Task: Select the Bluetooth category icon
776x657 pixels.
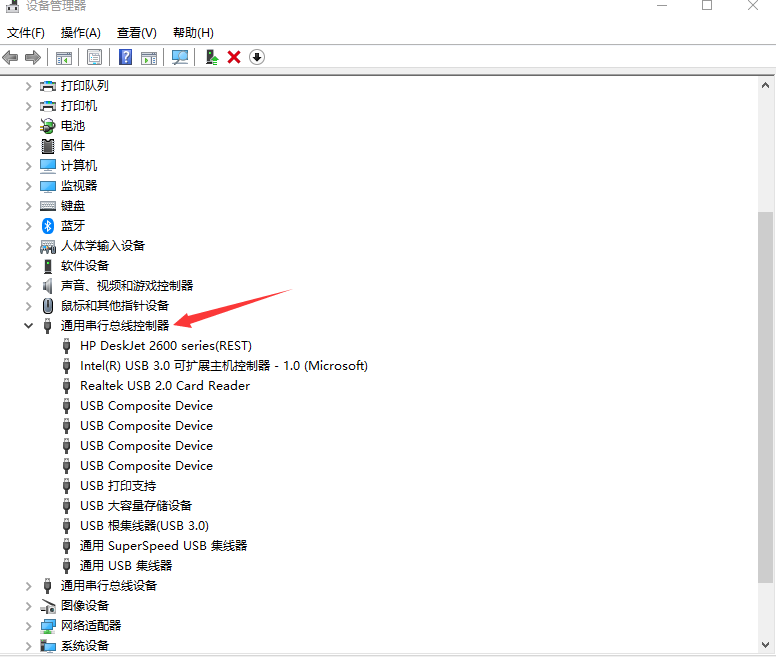Action: pyautogui.click(x=48, y=226)
